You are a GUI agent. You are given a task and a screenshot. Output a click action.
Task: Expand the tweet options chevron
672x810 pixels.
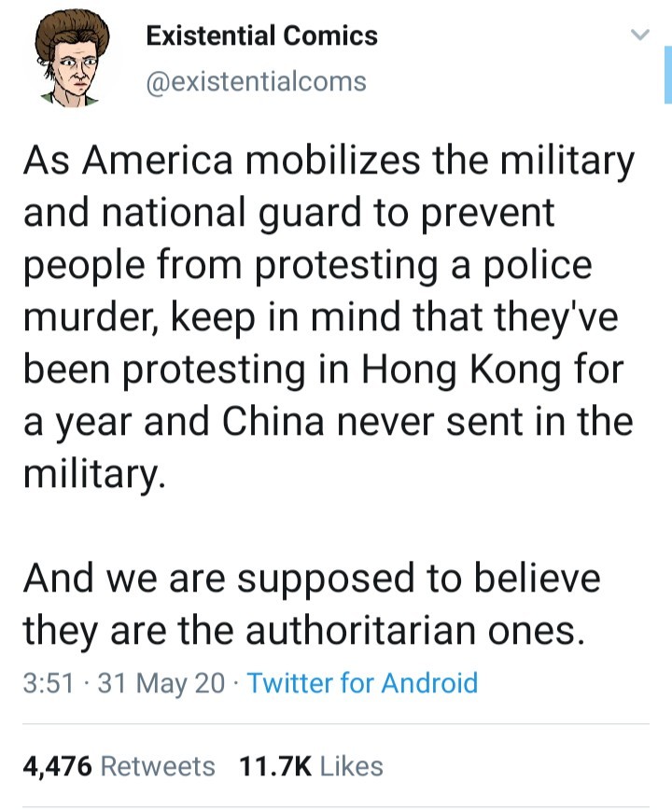(639, 37)
